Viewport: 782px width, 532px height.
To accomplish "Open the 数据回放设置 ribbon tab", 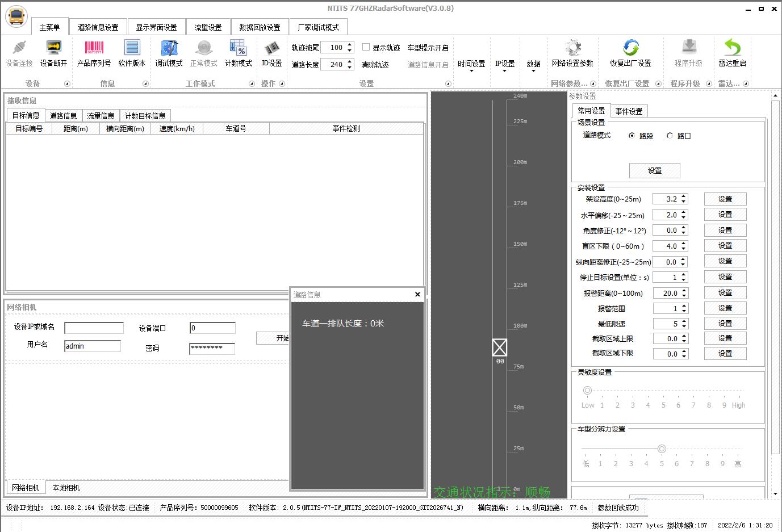I will pyautogui.click(x=260, y=27).
